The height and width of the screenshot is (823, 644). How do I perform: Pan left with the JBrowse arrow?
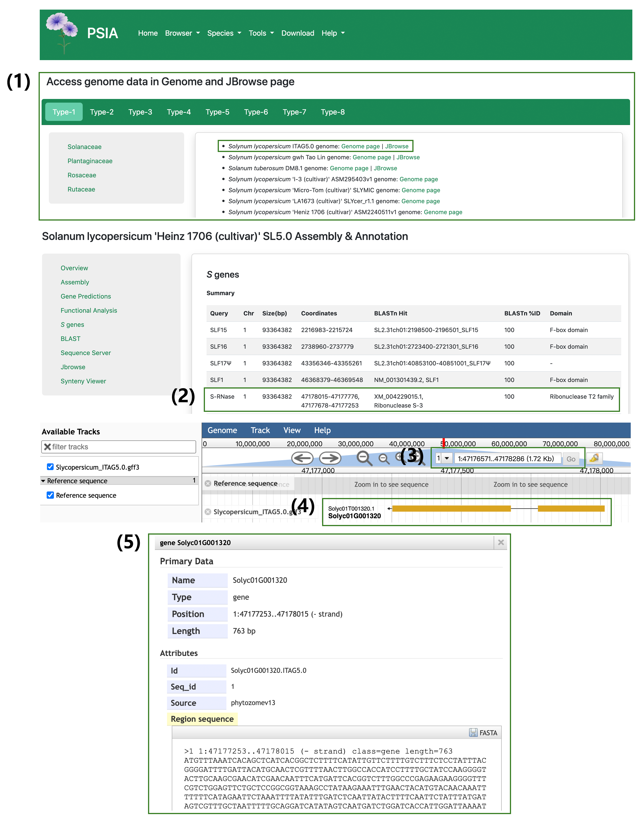302,458
